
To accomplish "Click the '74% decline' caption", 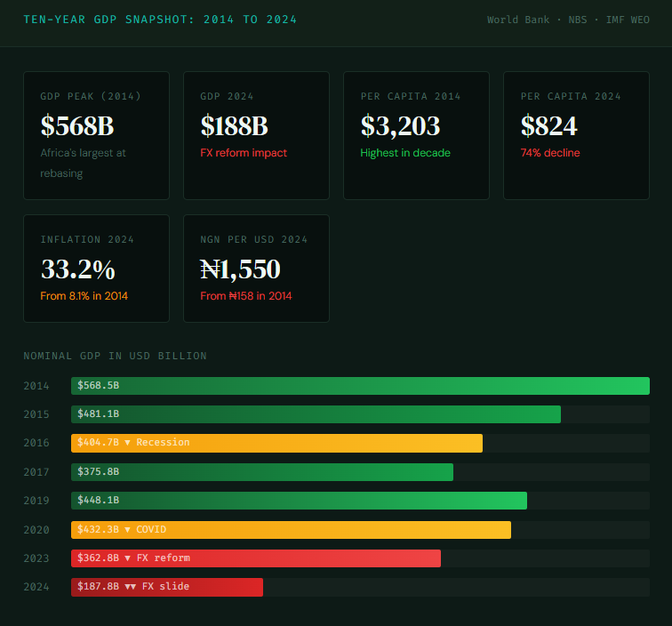I will pos(550,153).
